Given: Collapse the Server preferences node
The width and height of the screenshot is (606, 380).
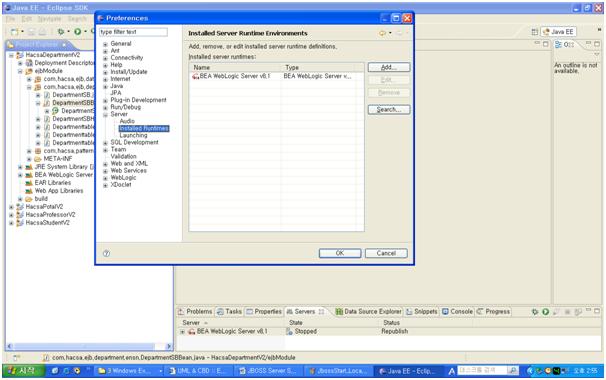Looking at the screenshot, I should point(105,114).
